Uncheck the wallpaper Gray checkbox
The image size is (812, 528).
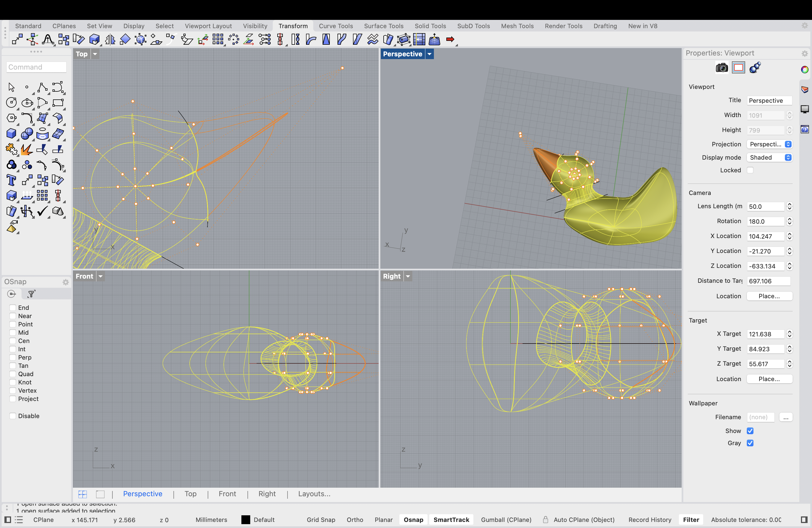click(750, 443)
